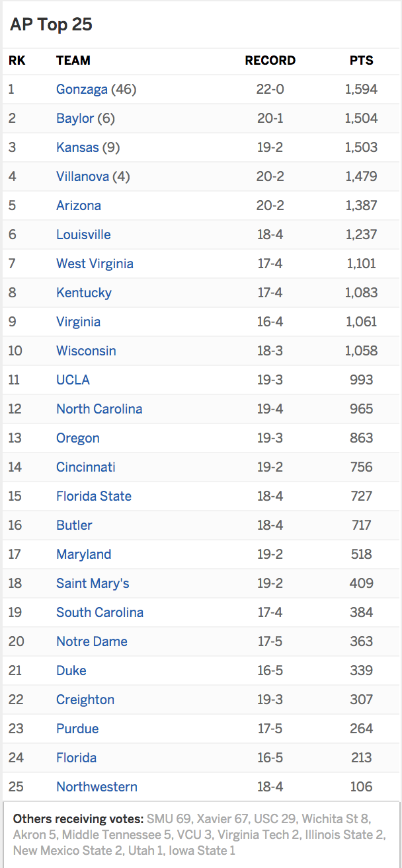This screenshot has width=402, height=868.
Task: Select the Oregon link
Action: tap(78, 438)
